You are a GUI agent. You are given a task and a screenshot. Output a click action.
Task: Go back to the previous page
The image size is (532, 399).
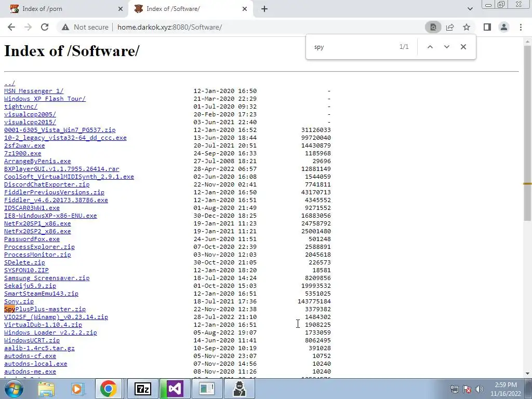click(11, 27)
